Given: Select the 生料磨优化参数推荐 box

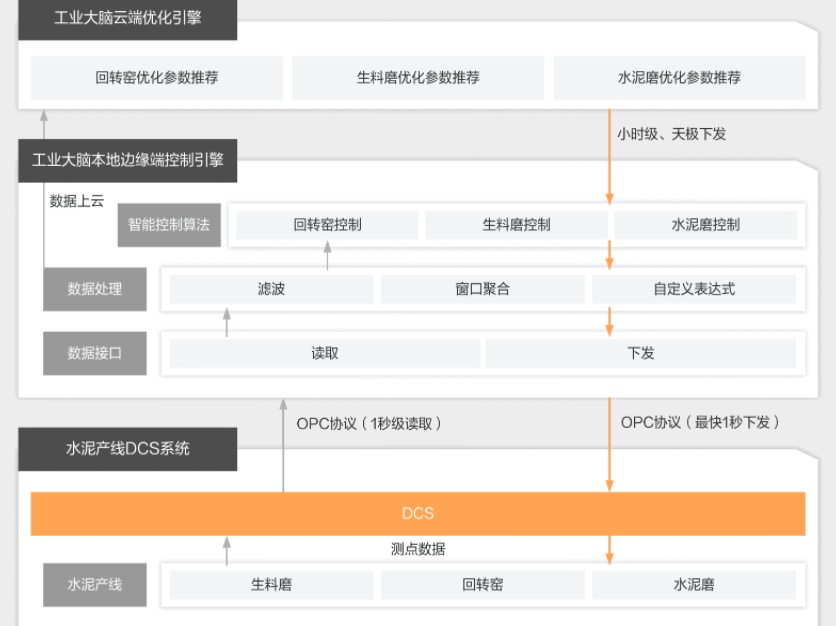Looking at the screenshot, I should click(x=418, y=77).
